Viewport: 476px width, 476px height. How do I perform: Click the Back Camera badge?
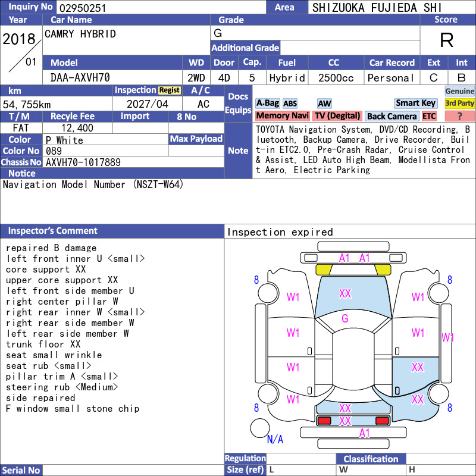click(392, 116)
